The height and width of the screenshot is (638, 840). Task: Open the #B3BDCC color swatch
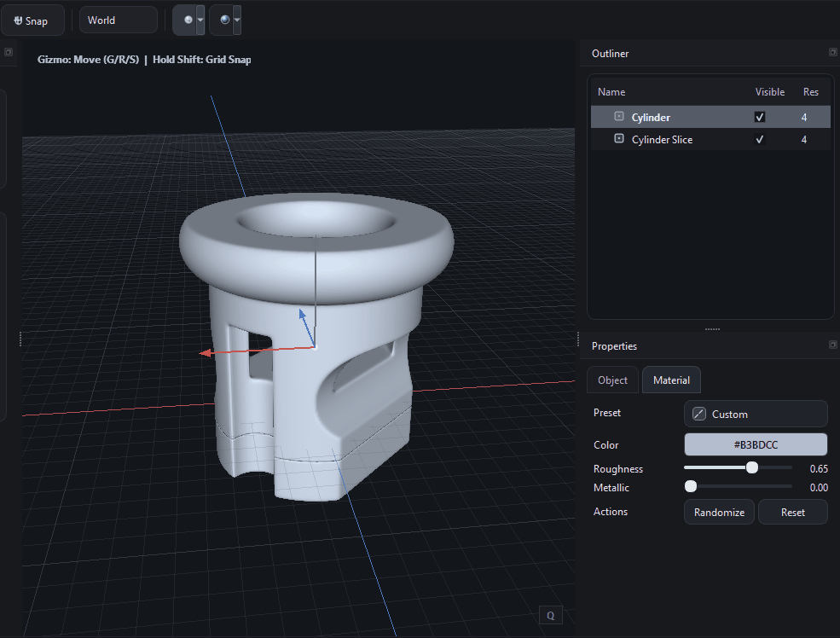[x=755, y=444]
